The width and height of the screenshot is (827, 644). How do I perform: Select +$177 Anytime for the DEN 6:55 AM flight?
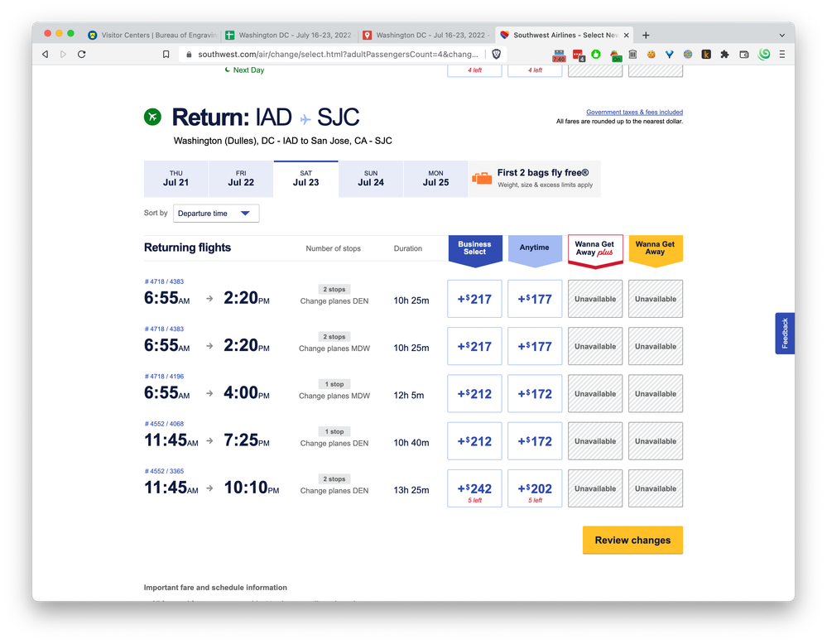coord(535,299)
